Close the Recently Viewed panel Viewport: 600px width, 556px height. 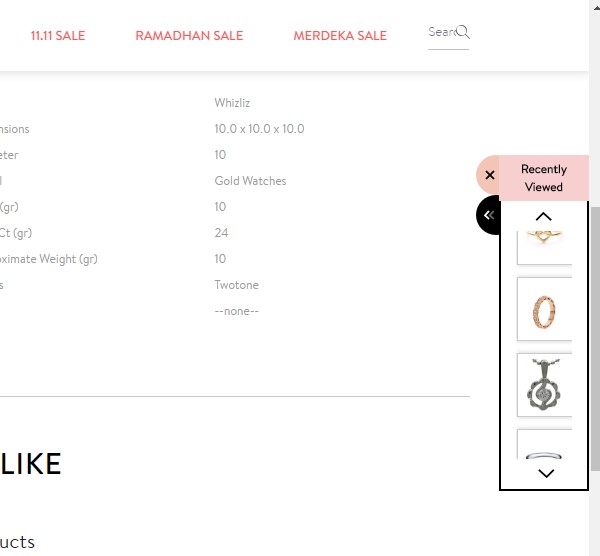pyautogui.click(x=489, y=176)
